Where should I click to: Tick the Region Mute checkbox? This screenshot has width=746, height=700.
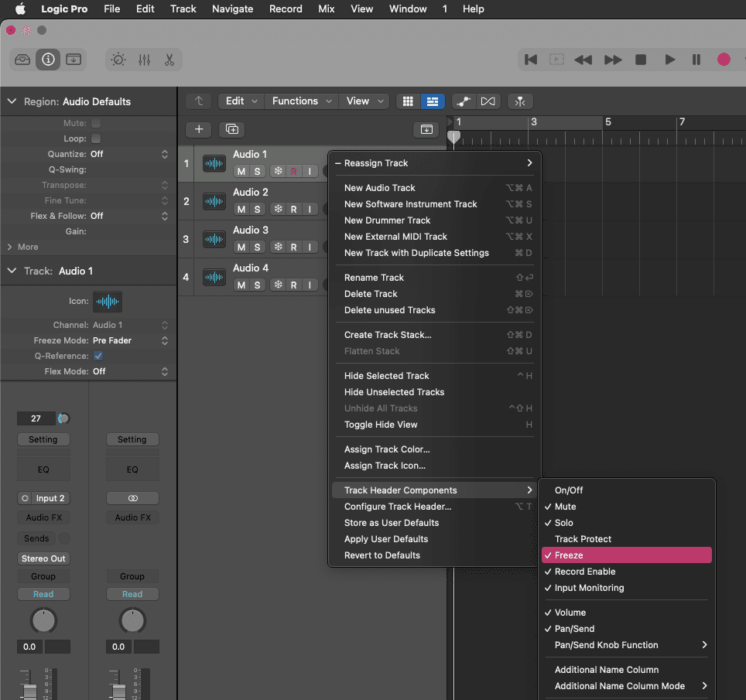[x=96, y=123]
